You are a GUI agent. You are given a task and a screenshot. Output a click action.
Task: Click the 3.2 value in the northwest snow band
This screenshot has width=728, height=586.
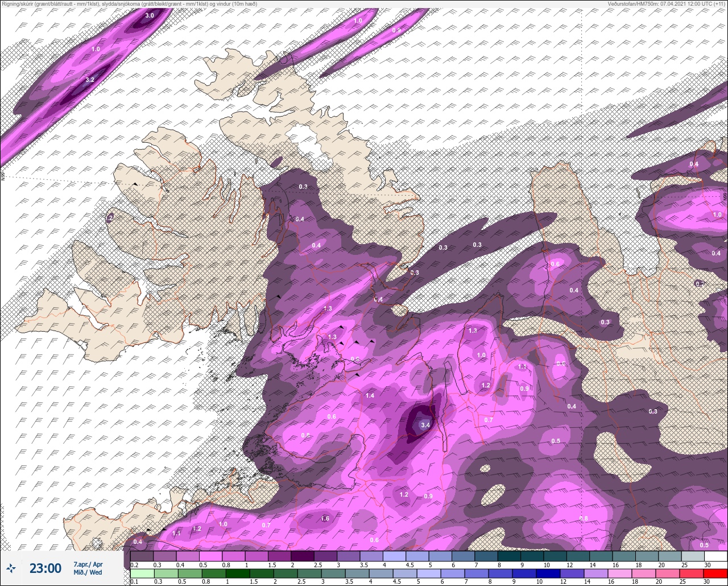(x=90, y=80)
